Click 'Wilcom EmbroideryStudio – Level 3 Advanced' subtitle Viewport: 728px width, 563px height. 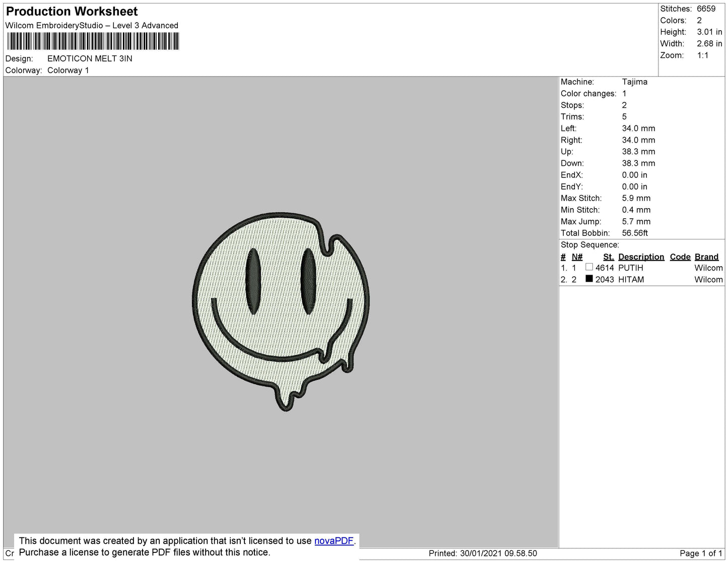click(92, 25)
